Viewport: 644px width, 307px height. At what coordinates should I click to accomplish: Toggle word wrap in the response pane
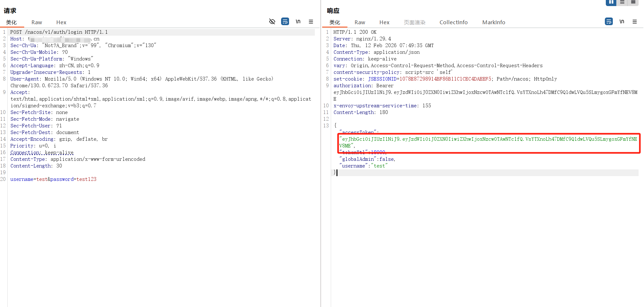point(608,22)
